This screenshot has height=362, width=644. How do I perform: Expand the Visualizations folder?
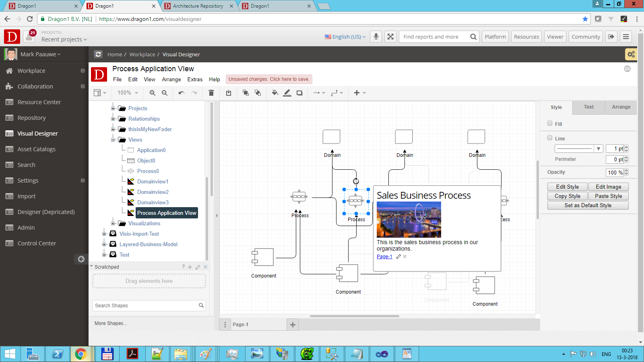tap(113, 223)
